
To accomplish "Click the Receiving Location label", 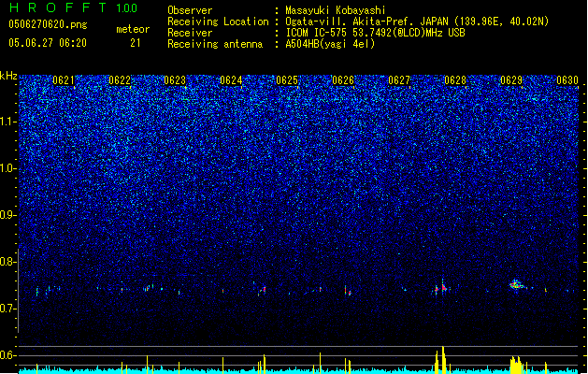I will (x=218, y=22).
